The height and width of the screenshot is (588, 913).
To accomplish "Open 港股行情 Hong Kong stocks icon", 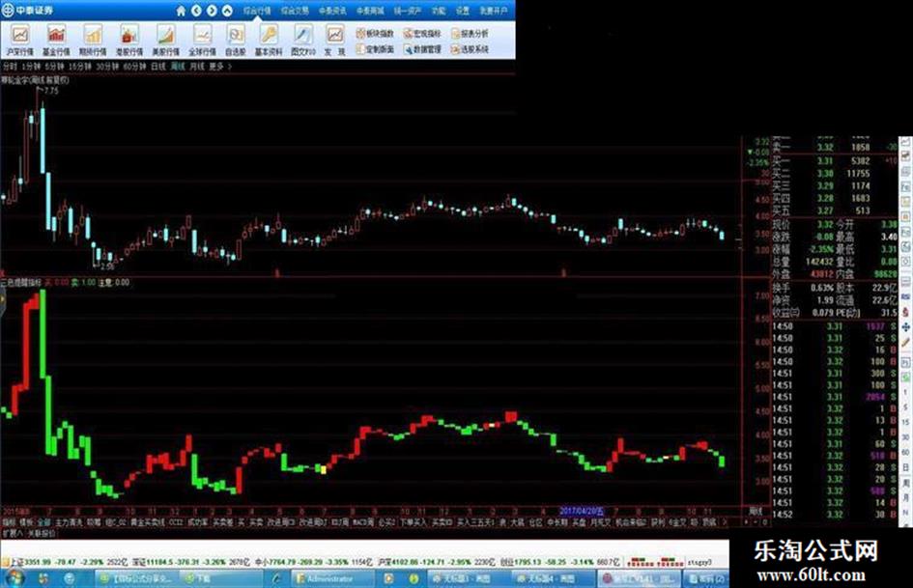I will pyautogui.click(x=129, y=41).
